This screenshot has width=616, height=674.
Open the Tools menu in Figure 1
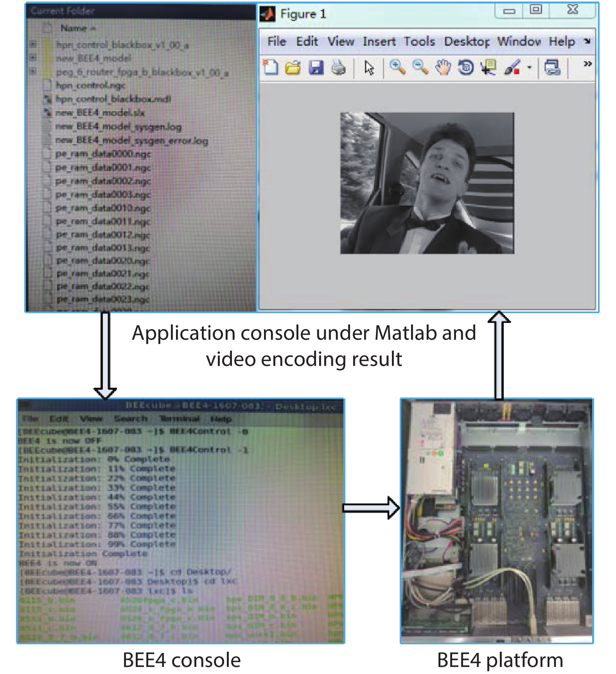[419, 41]
